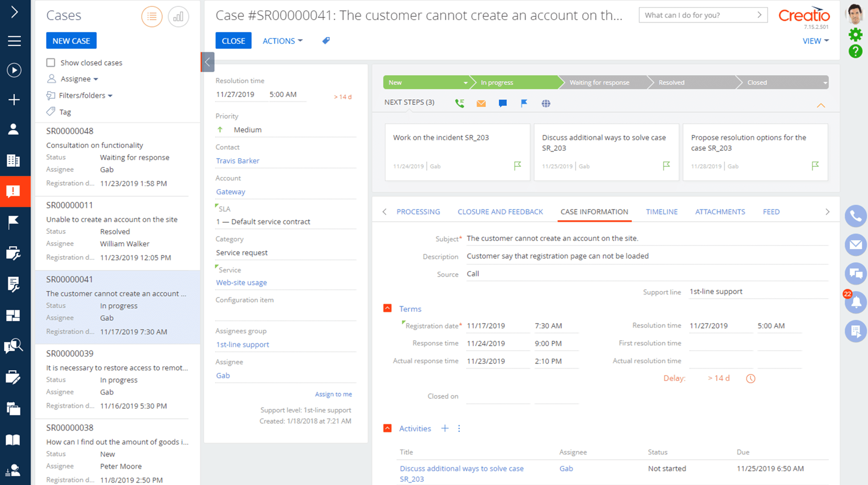Viewport: 868px width, 485px height.
Task: Switch to the Processing tab
Action: click(x=418, y=212)
